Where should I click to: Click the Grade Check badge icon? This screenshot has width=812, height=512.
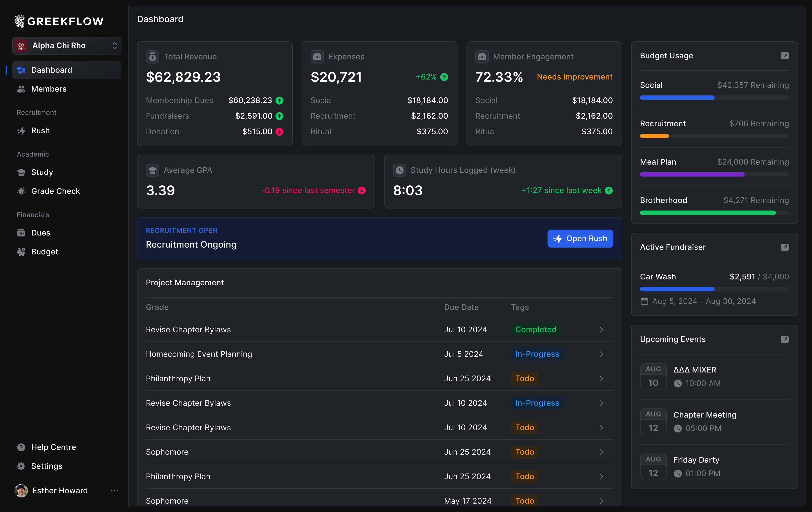[21, 191]
